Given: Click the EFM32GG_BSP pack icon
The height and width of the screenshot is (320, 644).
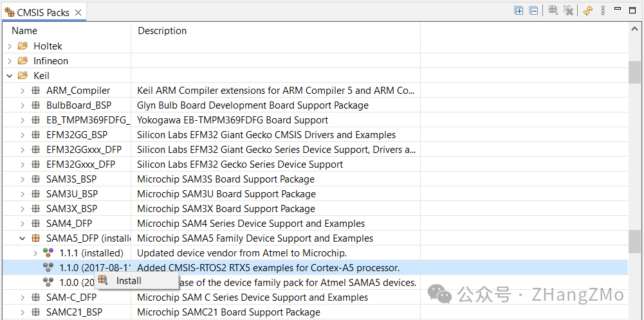Looking at the screenshot, I should point(36,135).
